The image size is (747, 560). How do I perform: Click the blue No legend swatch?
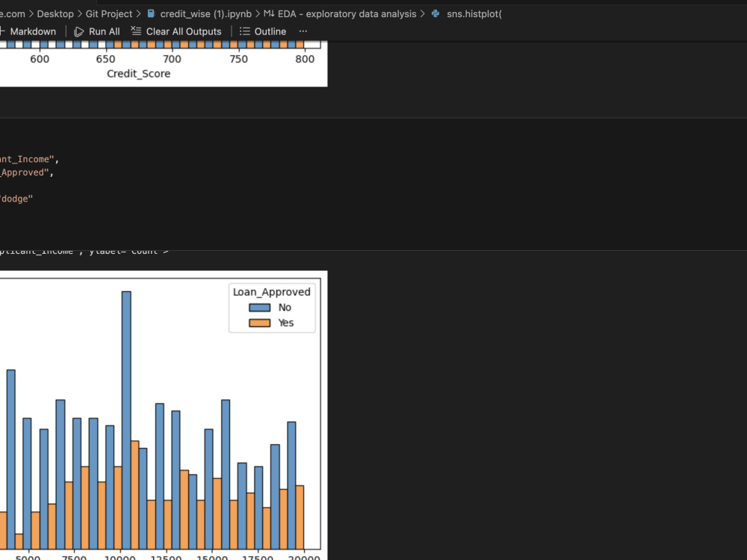coord(260,308)
